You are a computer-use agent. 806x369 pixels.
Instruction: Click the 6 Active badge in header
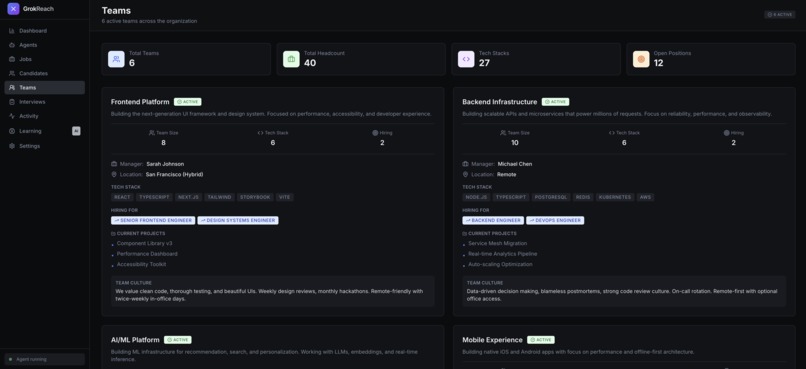pos(780,14)
